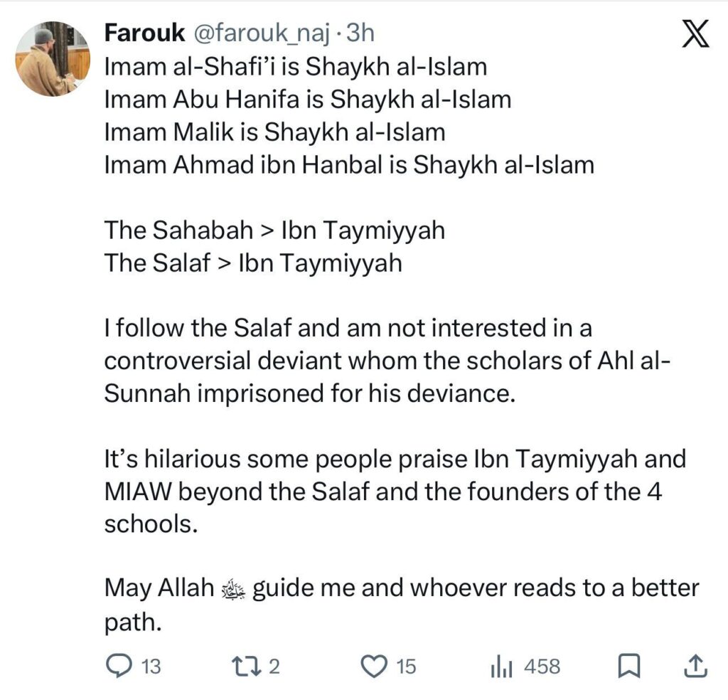Click the reply speech bubble icon
Image resolution: width=728 pixels, height=700 pixels.
[117, 666]
